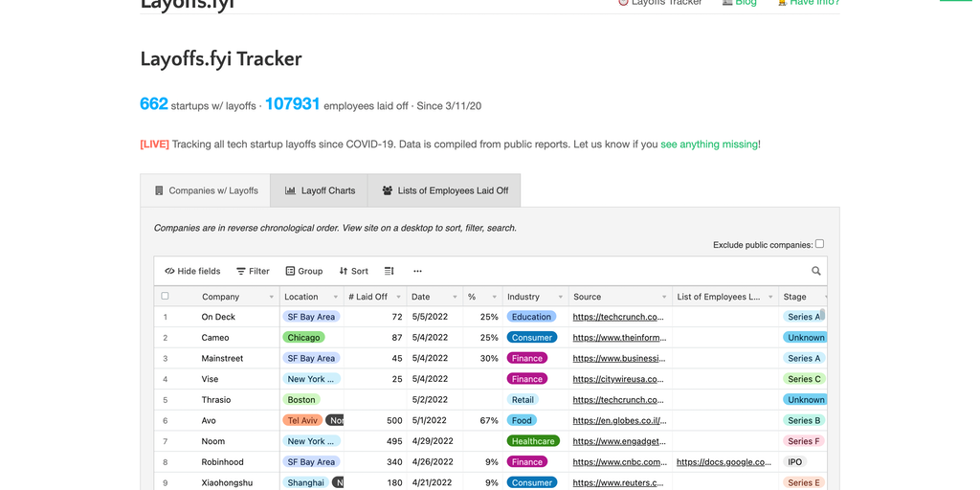
Task: Click the Stage column header
Action: [803, 297]
